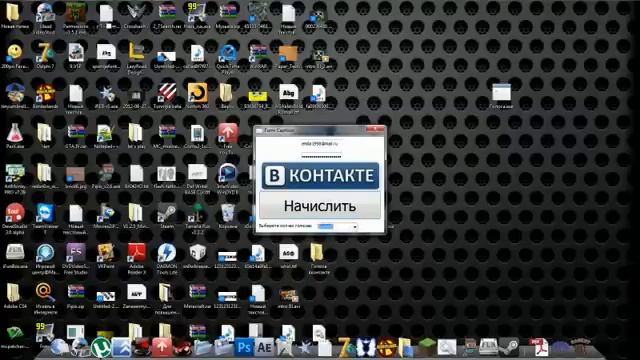
Task: Select the AntMoney PRO desktop icon
Action: 15,180
